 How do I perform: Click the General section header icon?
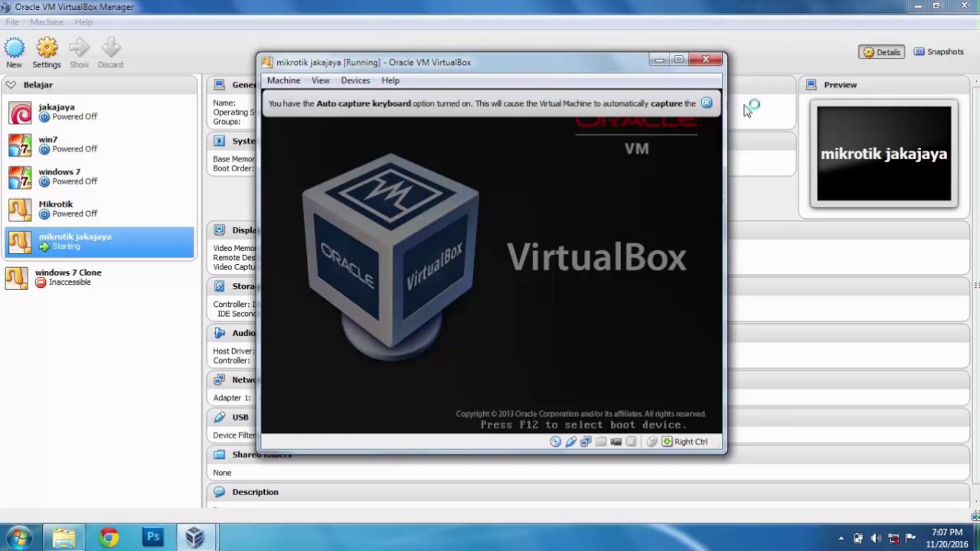tap(220, 84)
